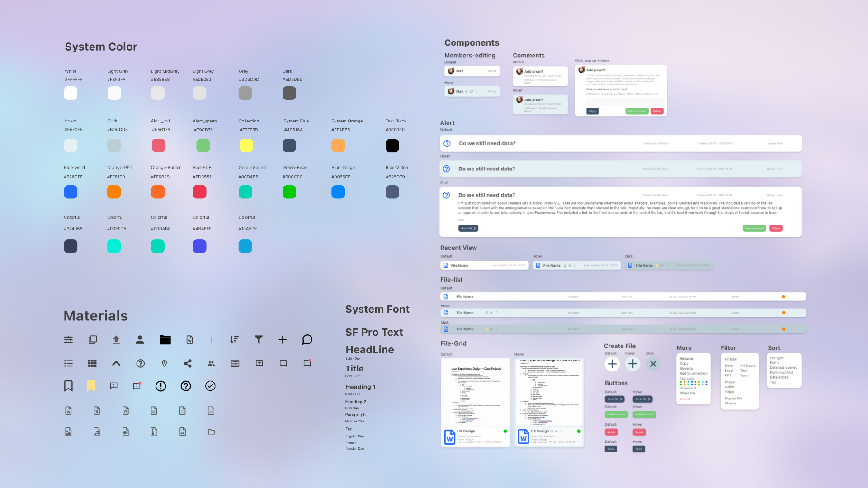Select the add members icon
Screen dimensions: 868x488
[211, 363]
